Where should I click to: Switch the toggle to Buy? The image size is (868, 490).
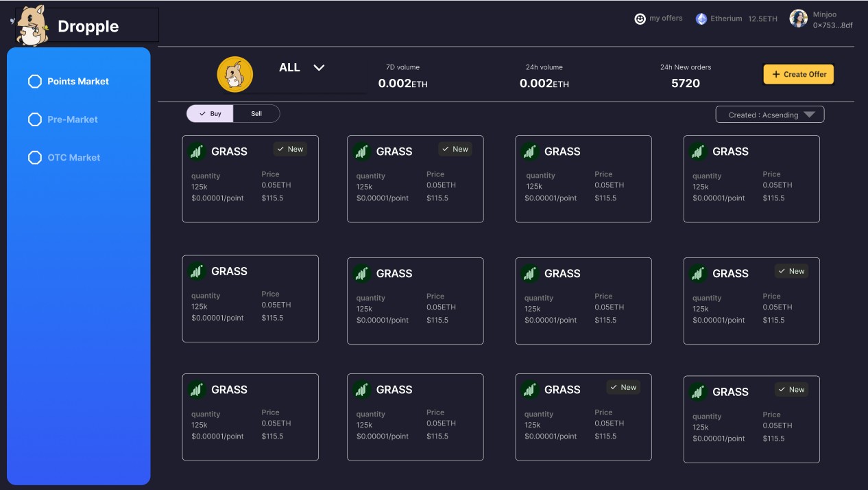pyautogui.click(x=210, y=114)
